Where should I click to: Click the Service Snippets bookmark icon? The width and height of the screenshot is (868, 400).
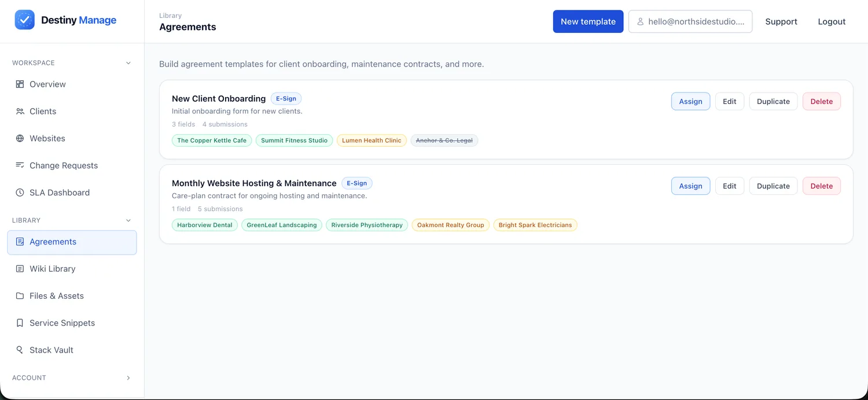[20, 323]
